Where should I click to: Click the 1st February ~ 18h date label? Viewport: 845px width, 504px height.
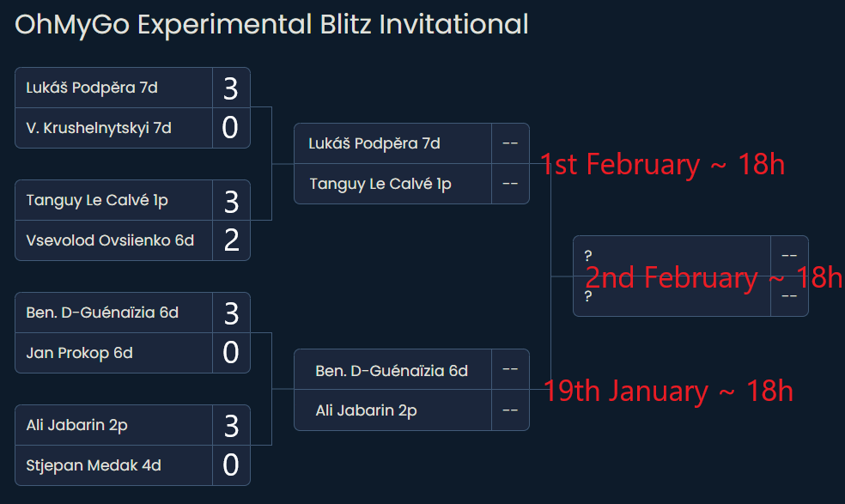coord(662,164)
